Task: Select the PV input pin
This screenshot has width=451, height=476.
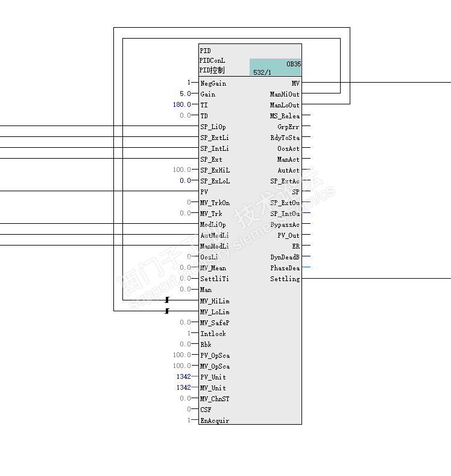Action: [x=204, y=192]
